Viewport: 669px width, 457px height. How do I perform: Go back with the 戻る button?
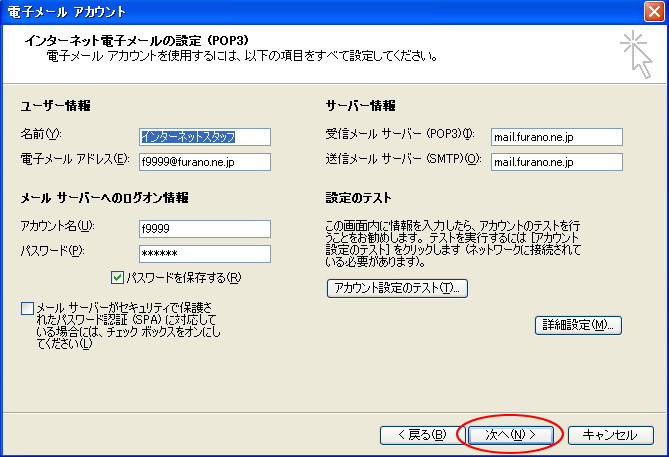422,435
